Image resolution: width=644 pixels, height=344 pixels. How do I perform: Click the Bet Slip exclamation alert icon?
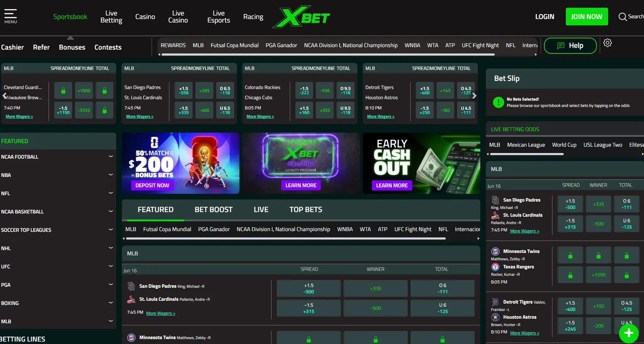(498, 102)
